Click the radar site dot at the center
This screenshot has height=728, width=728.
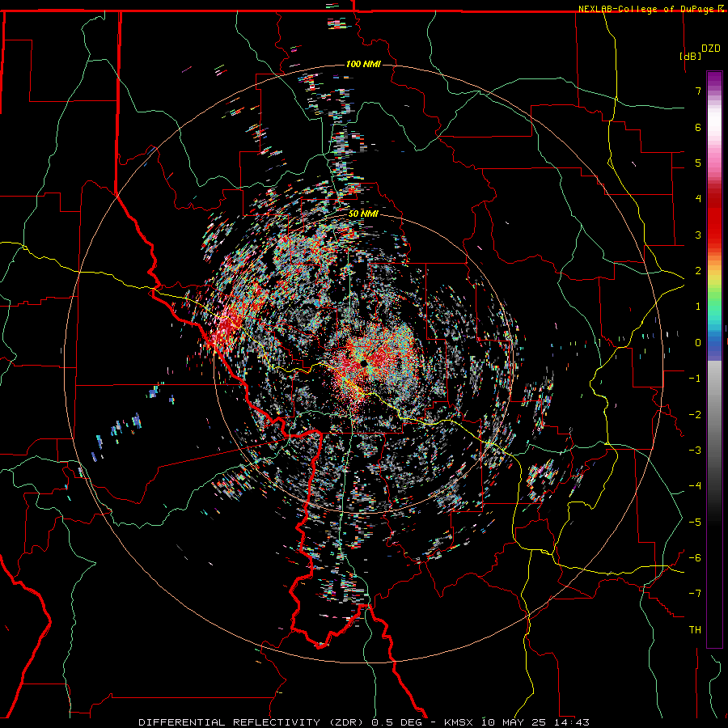[x=363, y=362]
